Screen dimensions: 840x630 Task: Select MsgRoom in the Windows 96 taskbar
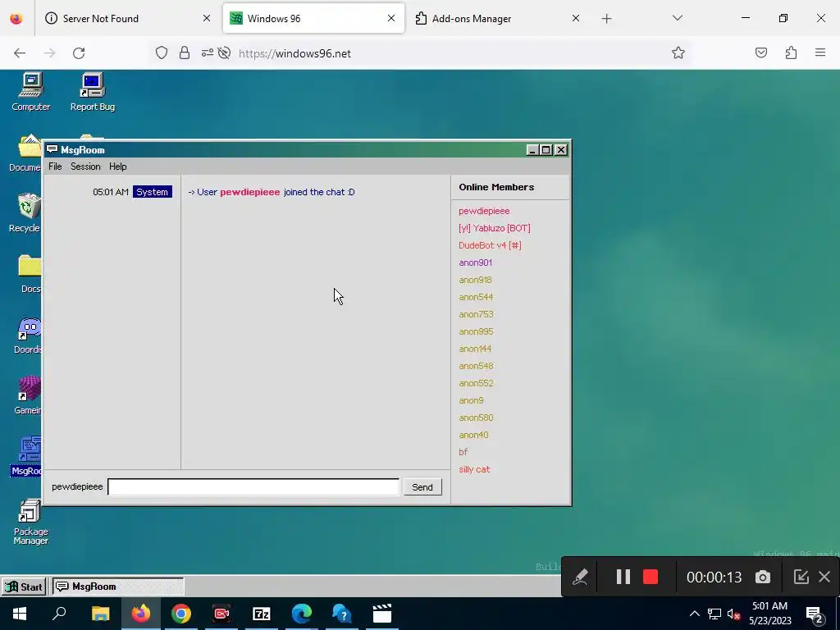pyautogui.click(x=118, y=587)
